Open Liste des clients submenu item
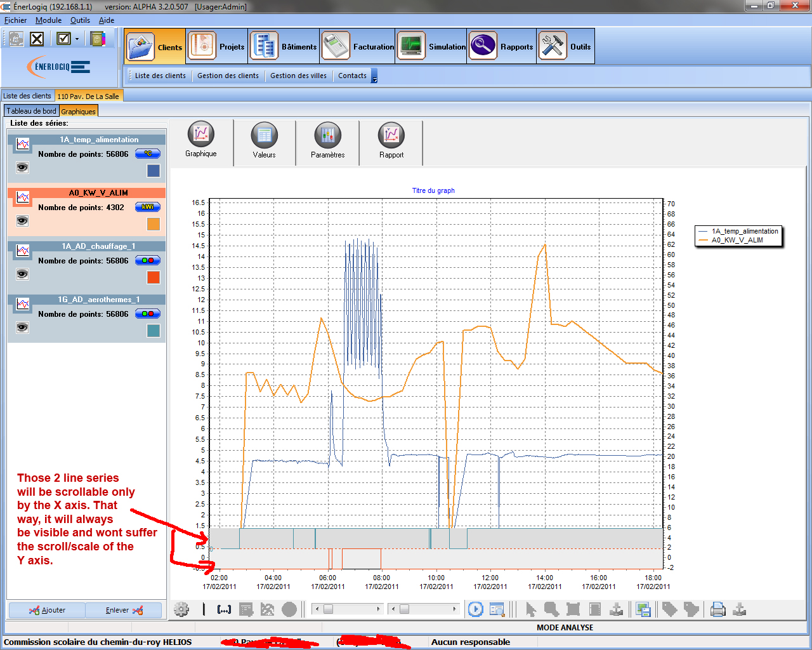This screenshot has width=812, height=650. 160,76
